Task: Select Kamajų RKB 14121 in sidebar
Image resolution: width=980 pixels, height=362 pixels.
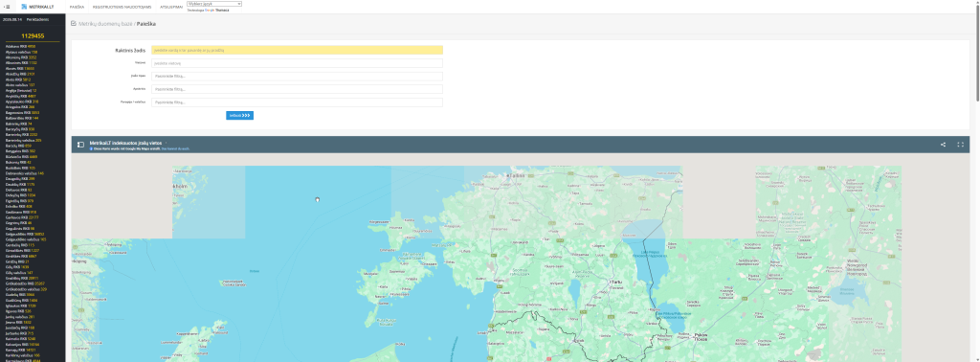Action: click(x=21, y=350)
